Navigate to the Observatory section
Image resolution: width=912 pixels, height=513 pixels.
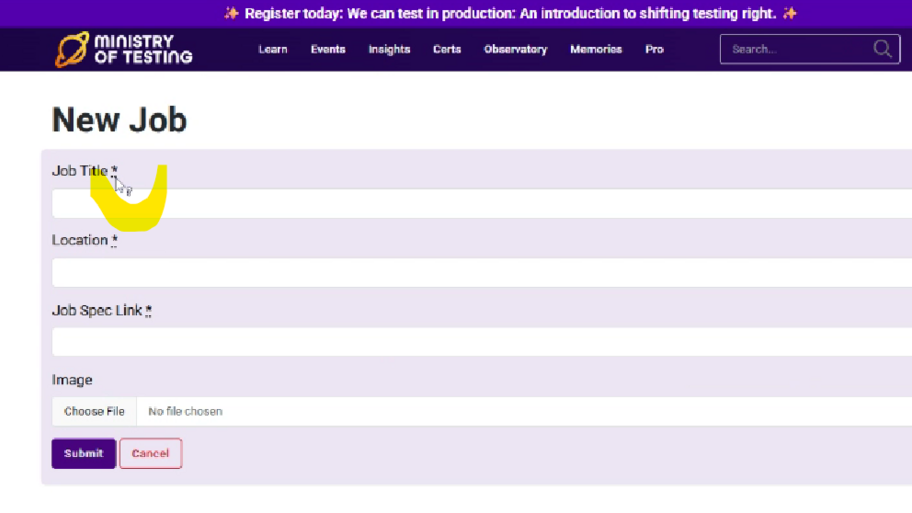coord(515,49)
